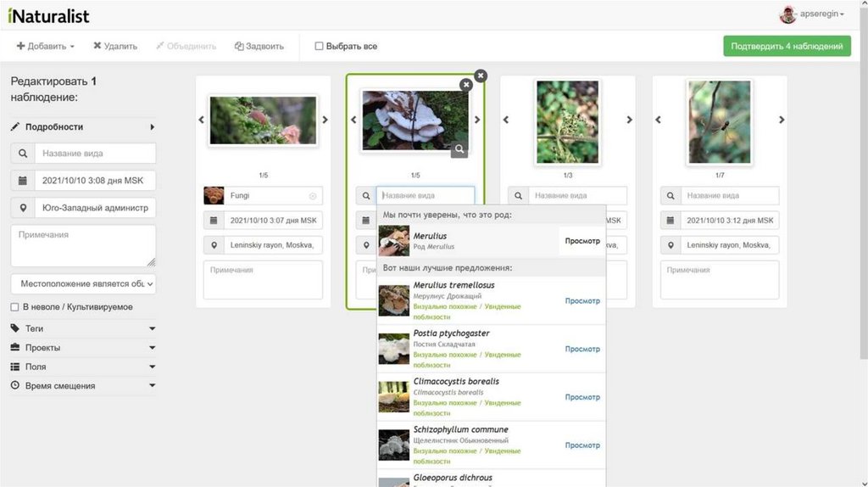
Task: Show previous photo on selected card
Action: [x=353, y=120]
